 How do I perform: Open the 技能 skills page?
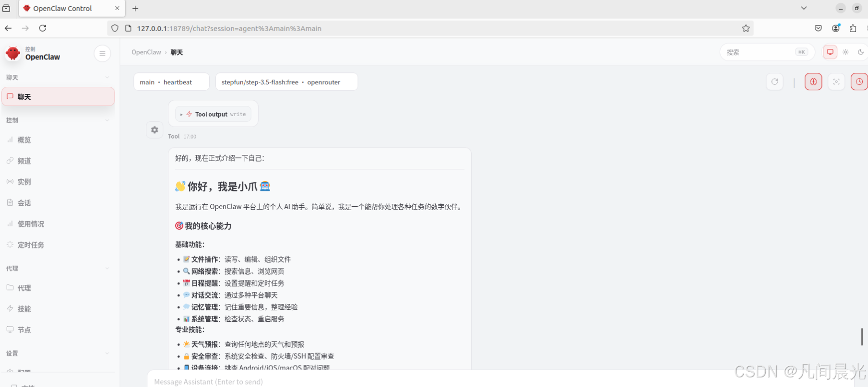click(x=58, y=309)
